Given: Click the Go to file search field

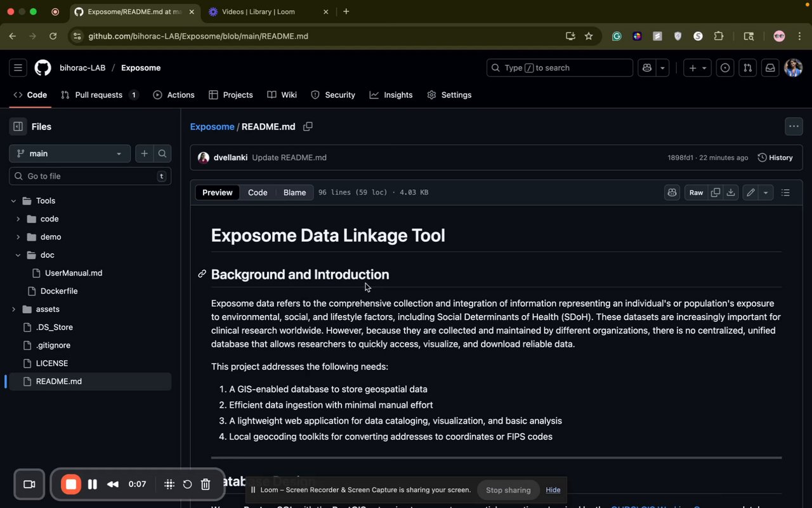Looking at the screenshot, I should pyautogui.click(x=89, y=176).
